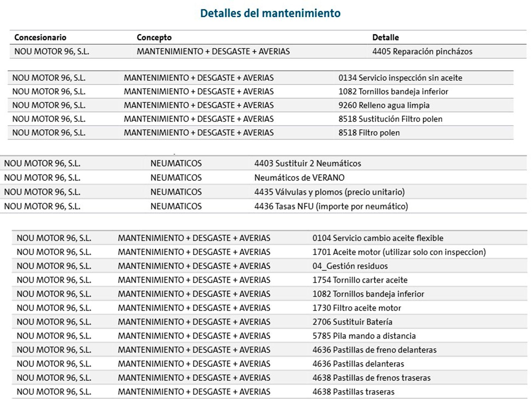
Task: Select the '8518 Filtro polen' cell
Action: 369,133
